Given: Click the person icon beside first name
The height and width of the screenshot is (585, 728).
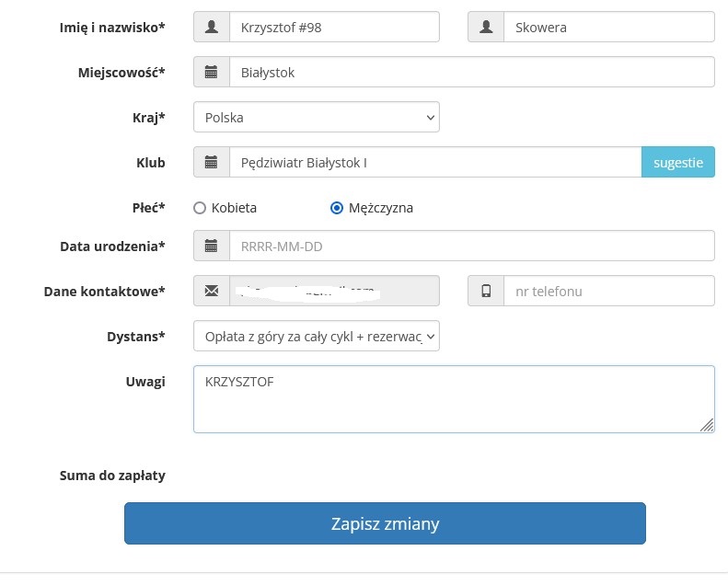Looking at the screenshot, I should point(212,27).
